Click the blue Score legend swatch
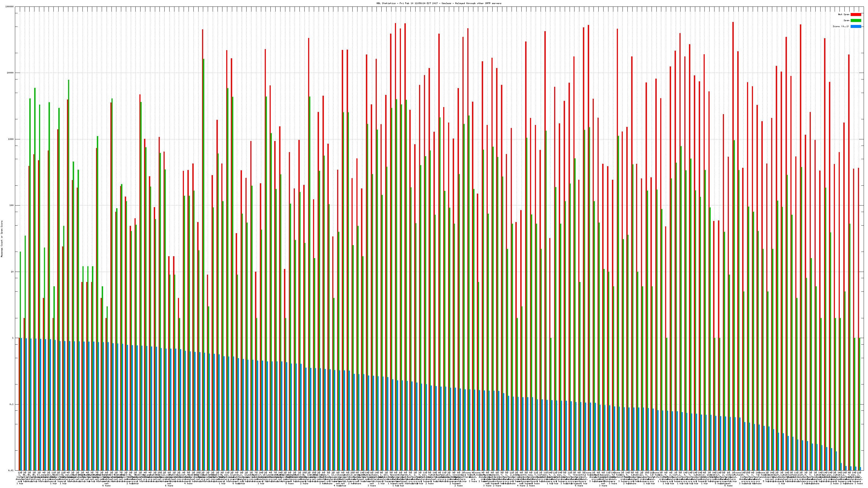This screenshot has height=488, width=868. coord(856,26)
